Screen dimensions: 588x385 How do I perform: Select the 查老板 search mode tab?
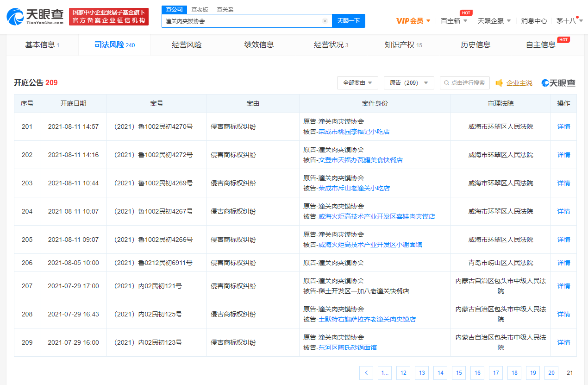coord(200,10)
